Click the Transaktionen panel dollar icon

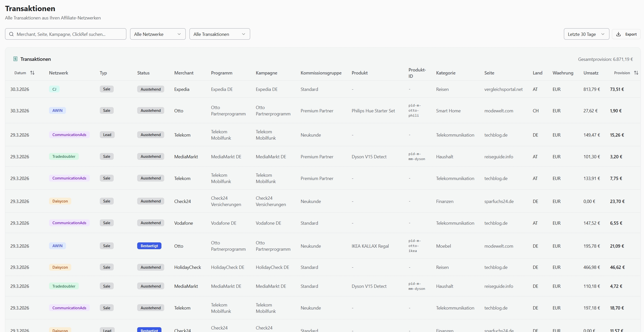(x=15, y=59)
